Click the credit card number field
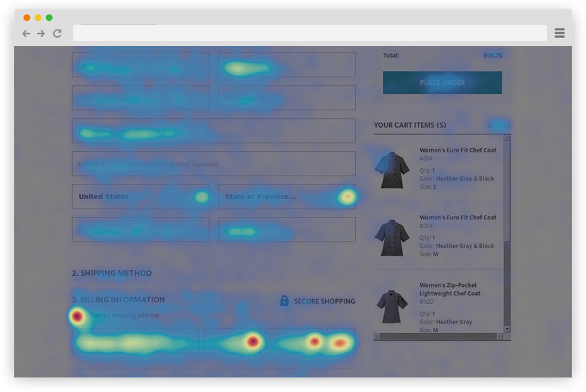Viewport: 586px width, 392px height. click(136, 341)
